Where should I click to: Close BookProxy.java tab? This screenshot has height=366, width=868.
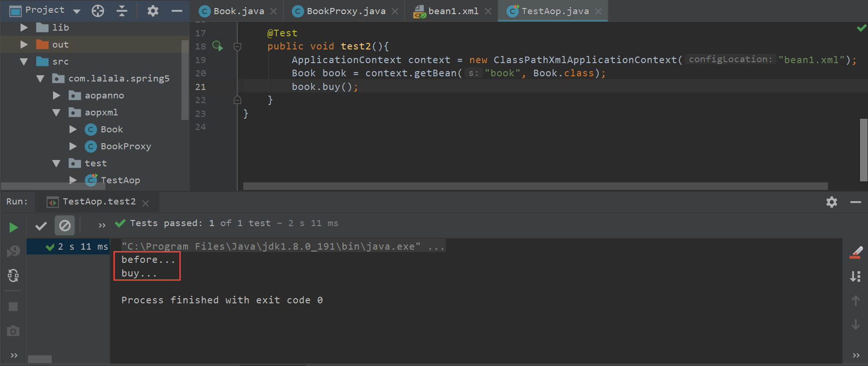(395, 11)
